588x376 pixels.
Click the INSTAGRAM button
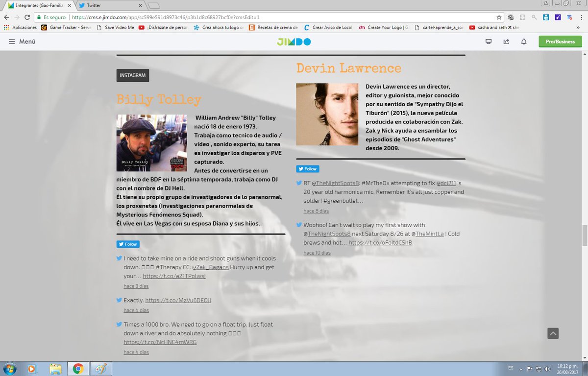point(133,75)
